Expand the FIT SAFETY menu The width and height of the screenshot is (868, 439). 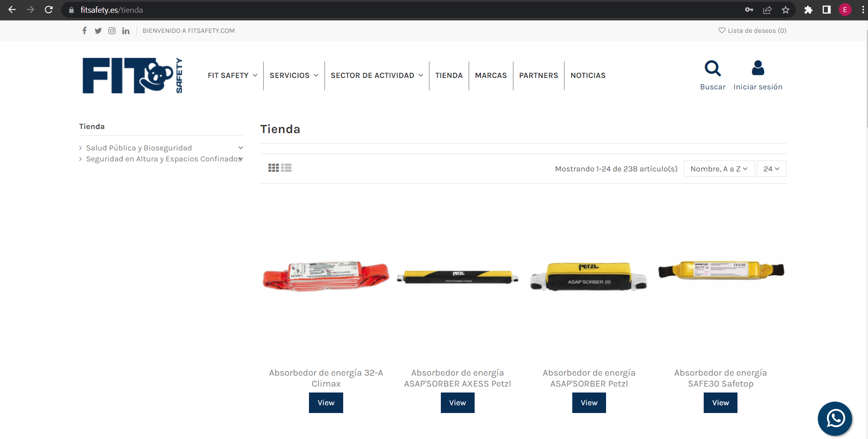232,76
